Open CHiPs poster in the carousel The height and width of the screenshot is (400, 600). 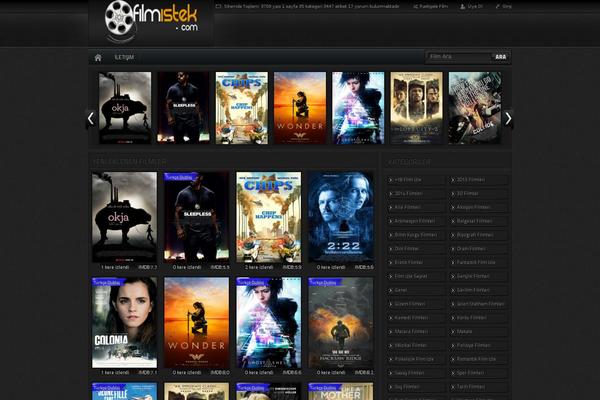pyautogui.click(x=242, y=108)
